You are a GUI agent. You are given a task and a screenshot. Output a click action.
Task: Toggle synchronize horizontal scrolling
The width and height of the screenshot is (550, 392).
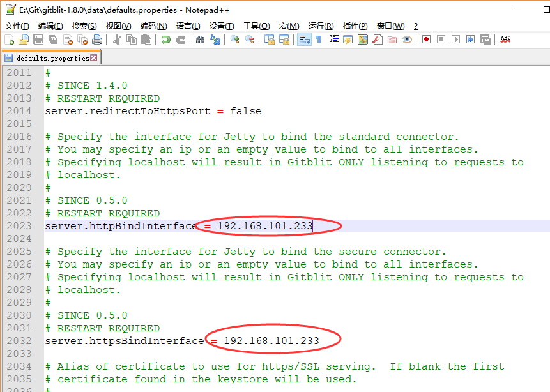pos(284,40)
